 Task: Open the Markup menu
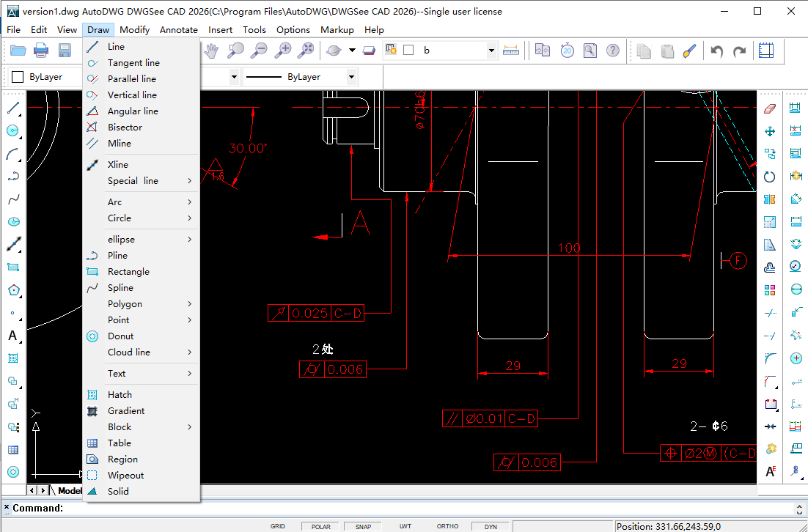coord(337,30)
